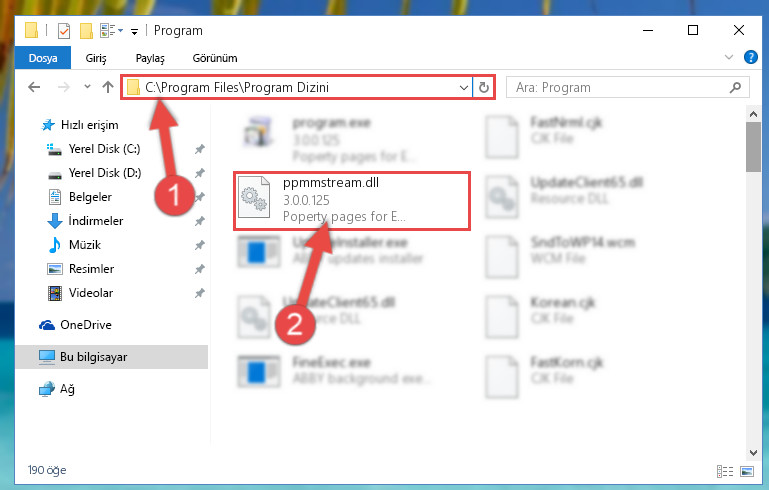Click the Back navigation arrow

pyautogui.click(x=34, y=87)
